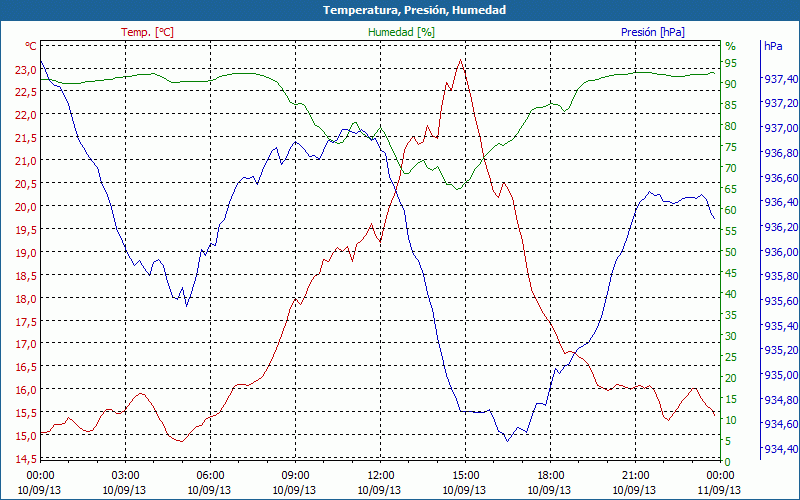Viewport: 800px width, 500px height.
Task: Click the '18,5' temperature axis value
Action: coord(27,275)
